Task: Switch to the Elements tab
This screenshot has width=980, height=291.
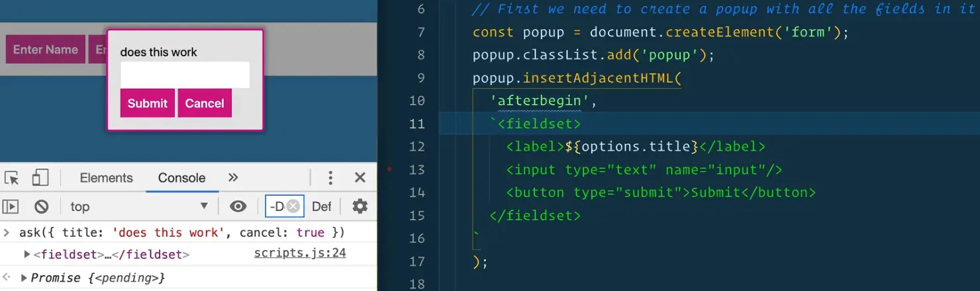Action: point(106,177)
